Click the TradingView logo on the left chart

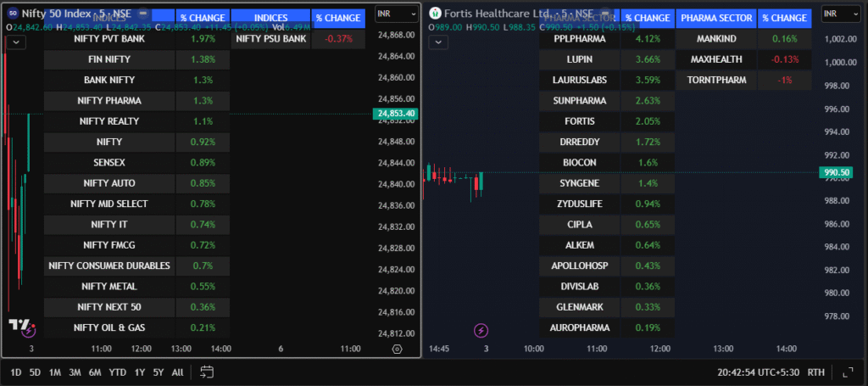[20, 325]
